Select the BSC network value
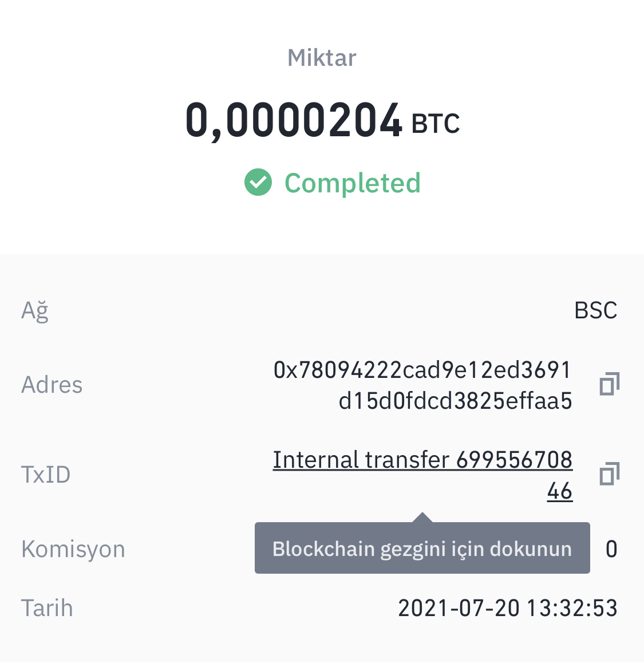The image size is (644, 663). pyautogui.click(x=596, y=311)
